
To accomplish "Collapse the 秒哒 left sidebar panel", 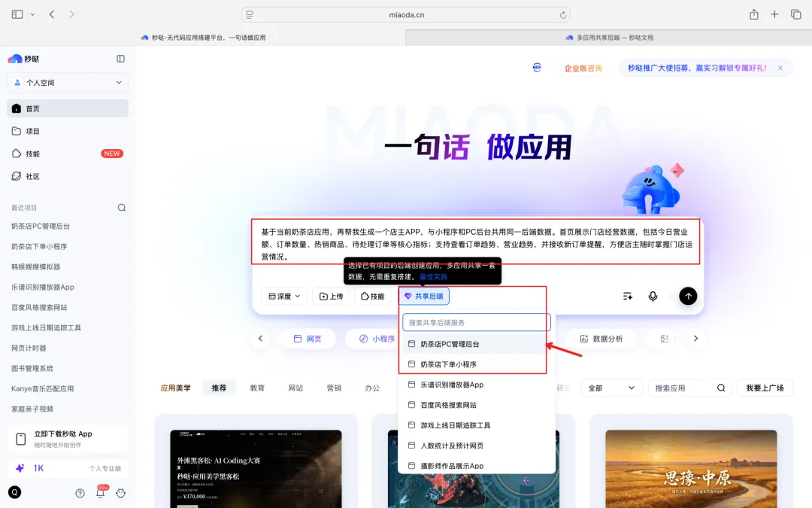I will tap(120, 59).
